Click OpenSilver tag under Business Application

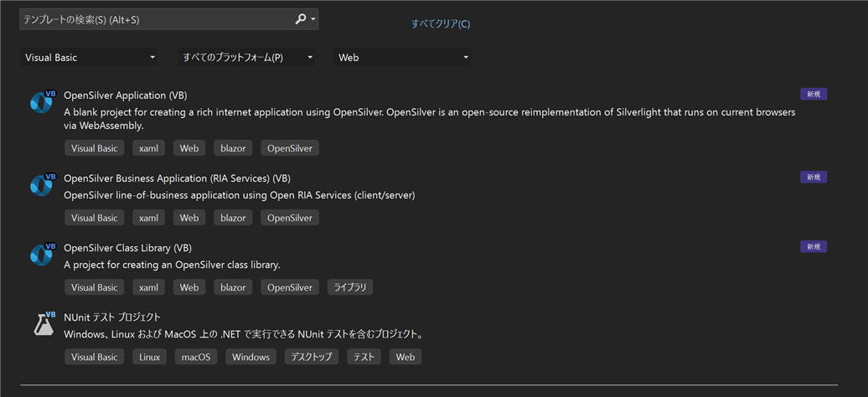290,218
